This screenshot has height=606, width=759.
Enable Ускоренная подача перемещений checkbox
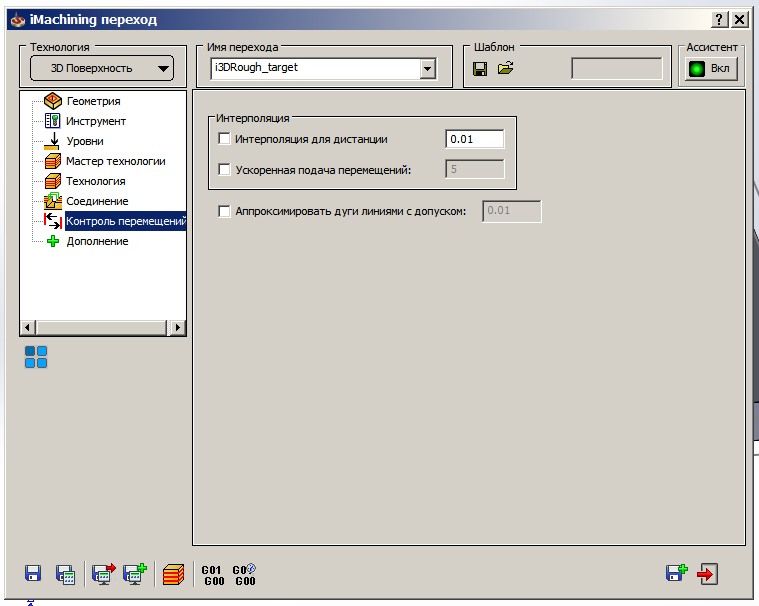[224, 169]
